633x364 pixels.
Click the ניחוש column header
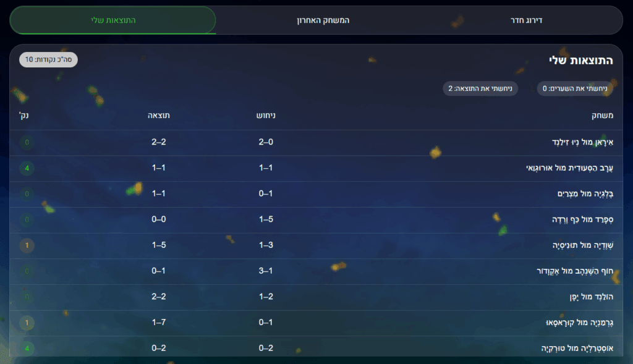(266, 116)
